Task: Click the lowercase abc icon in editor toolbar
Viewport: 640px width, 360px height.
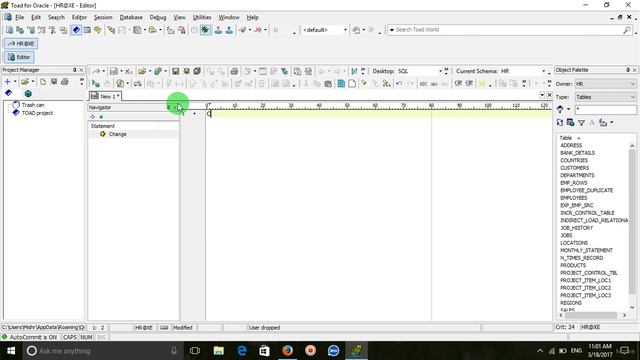Action: click(434, 84)
